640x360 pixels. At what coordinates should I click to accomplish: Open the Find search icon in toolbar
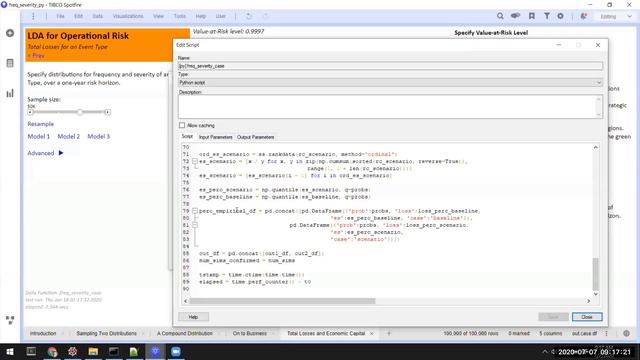point(500,16)
